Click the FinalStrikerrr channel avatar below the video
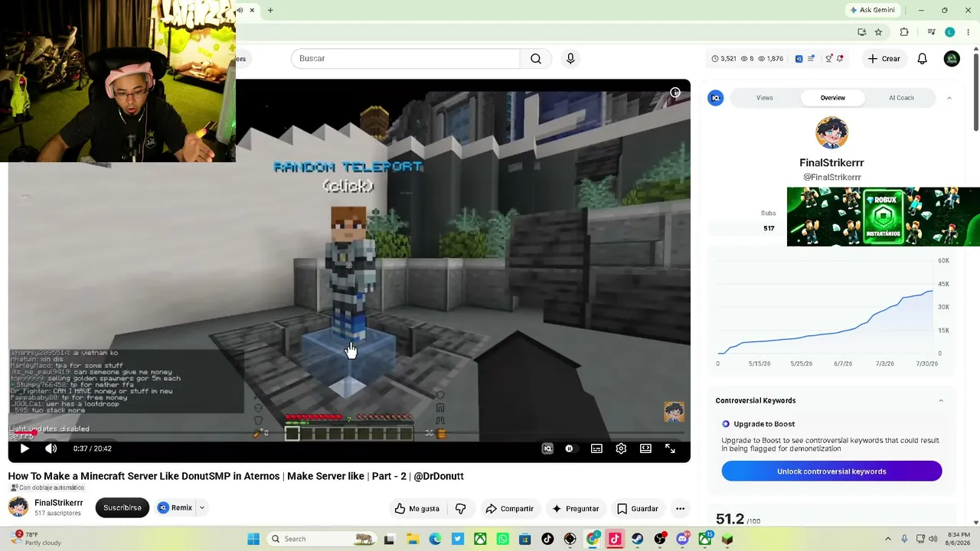Viewport: 980px width, 551px height. [x=18, y=507]
